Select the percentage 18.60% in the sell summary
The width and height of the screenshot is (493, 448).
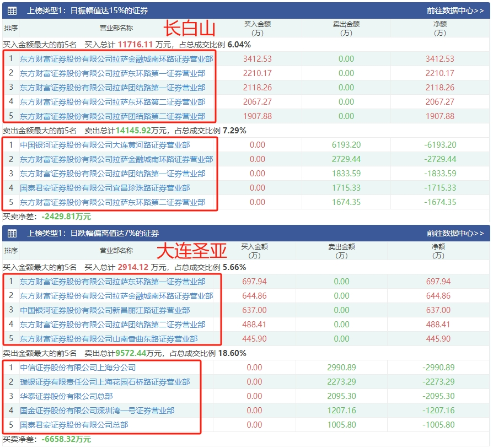(x=232, y=353)
